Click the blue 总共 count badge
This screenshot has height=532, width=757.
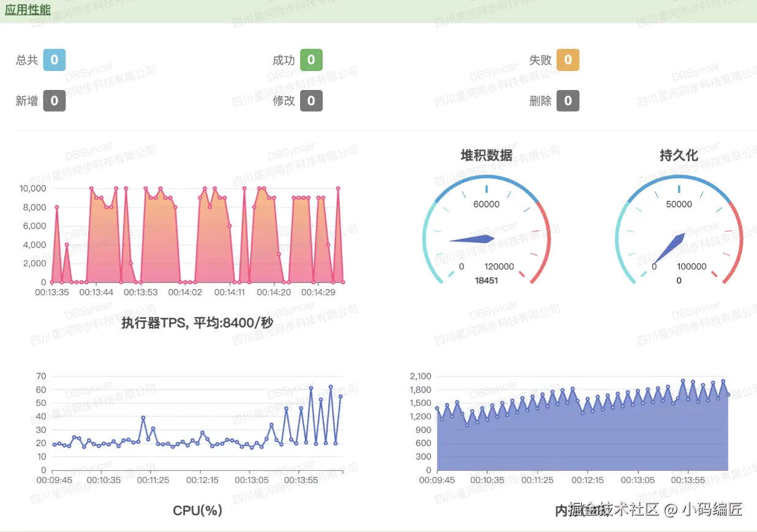point(55,60)
